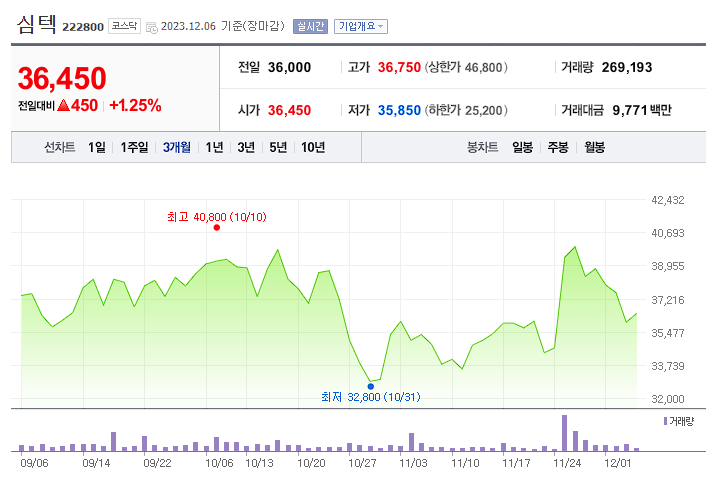
Task: Click the 전일 value 36,000
Action: 290,68
